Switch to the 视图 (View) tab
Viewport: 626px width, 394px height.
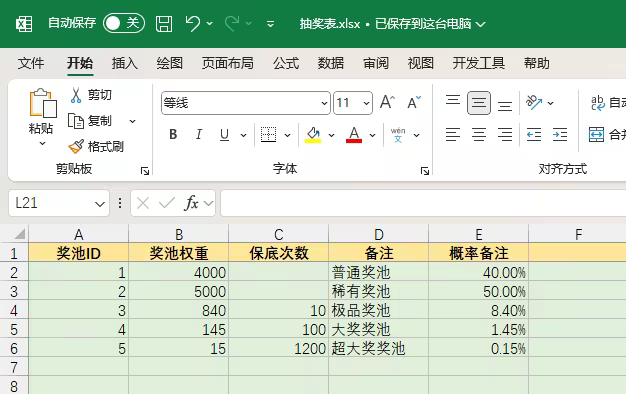point(420,63)
